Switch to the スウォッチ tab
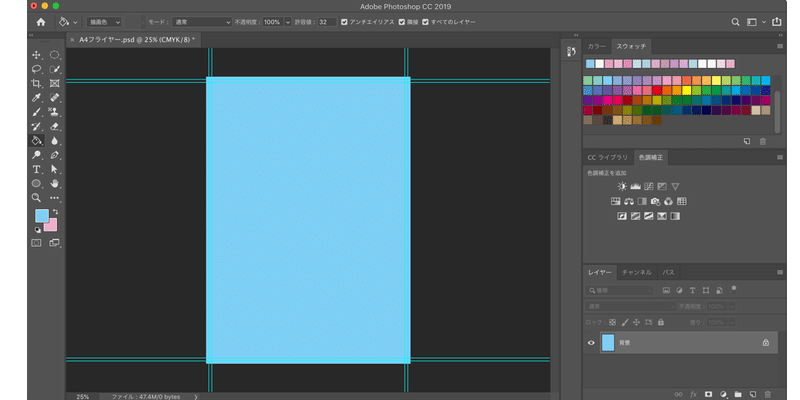This screenshot has height=400, width=800. (x=631, y=46)
